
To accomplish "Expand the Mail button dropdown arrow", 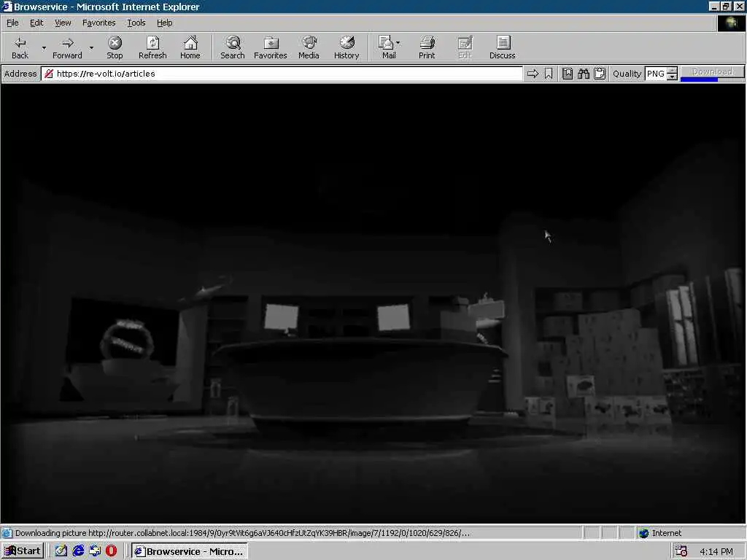I will 398,43.
